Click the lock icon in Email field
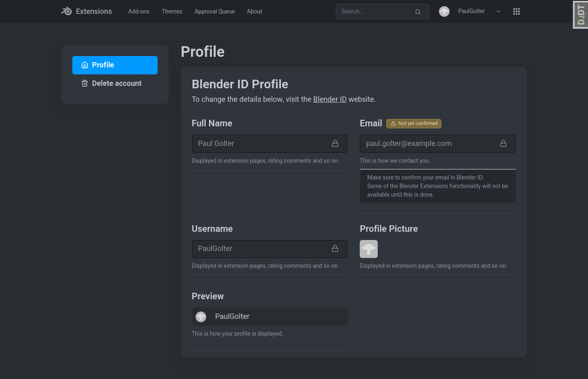Screen dimensions: 588x379 click(503, 144)
